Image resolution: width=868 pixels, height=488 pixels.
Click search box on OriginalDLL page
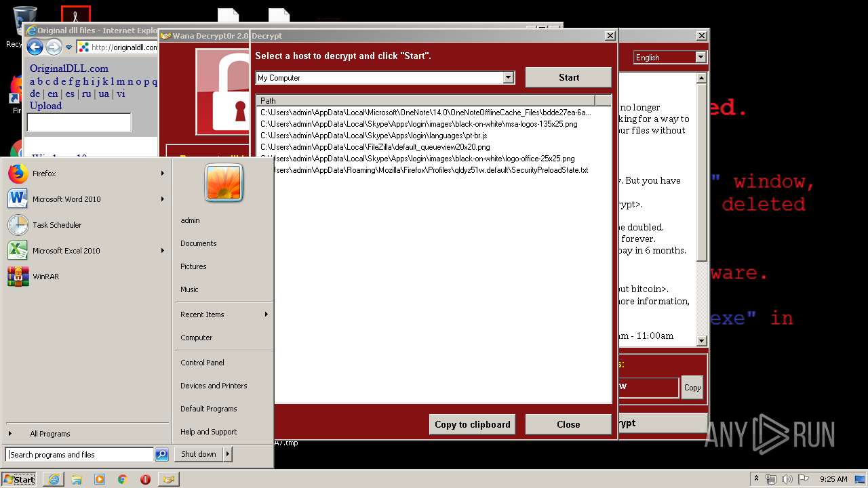(79, 123)
